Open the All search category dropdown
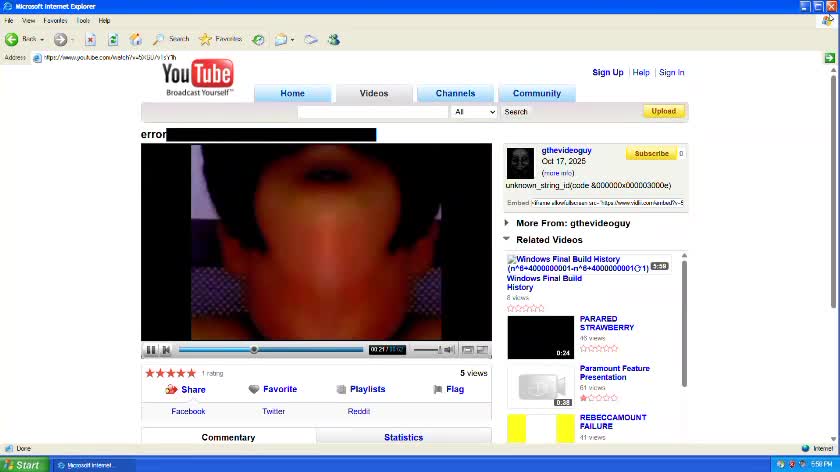The height and width of the screenshot is (472, 840). coord(474,112)
